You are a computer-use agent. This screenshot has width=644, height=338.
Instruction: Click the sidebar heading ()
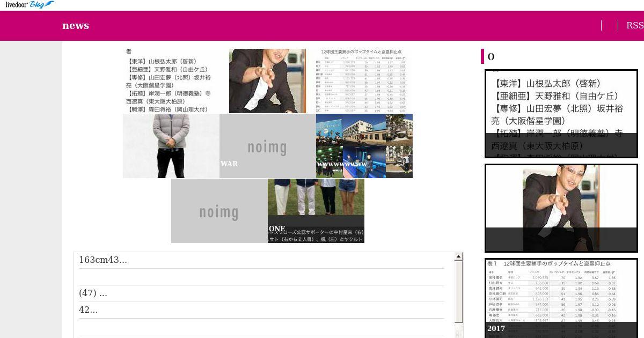point(491,56)
